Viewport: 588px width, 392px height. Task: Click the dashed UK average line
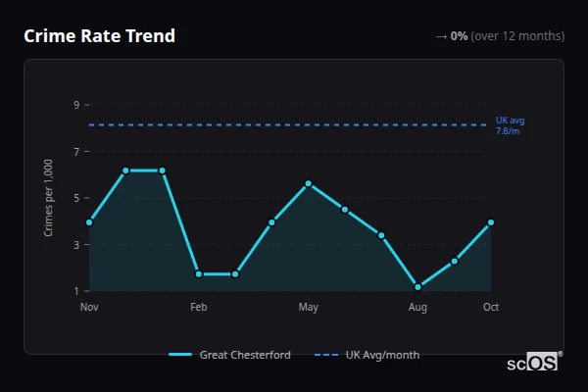pos(288,124)
